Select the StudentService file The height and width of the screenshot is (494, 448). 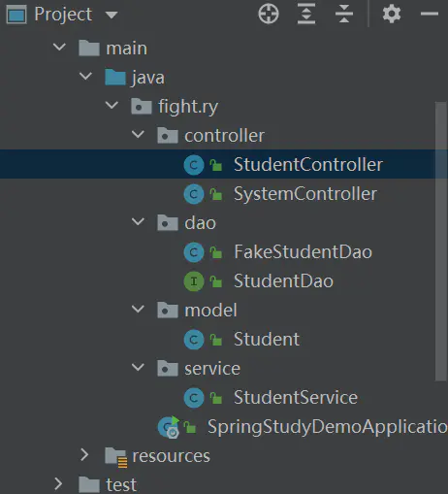296,398
